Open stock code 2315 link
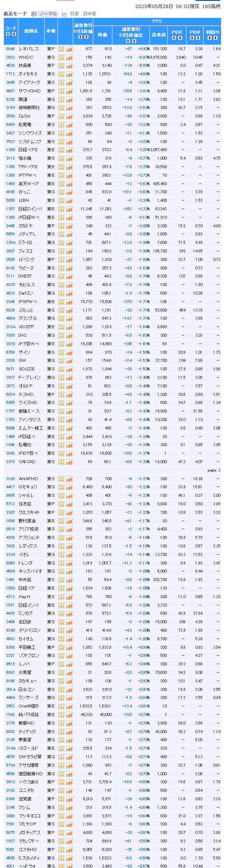227x868 pixels. coord(10,461)
